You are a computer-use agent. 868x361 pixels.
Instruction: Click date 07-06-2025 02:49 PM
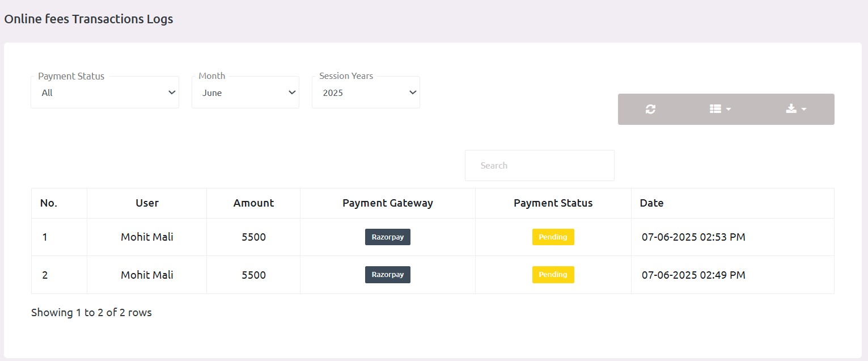coord(693,275)
